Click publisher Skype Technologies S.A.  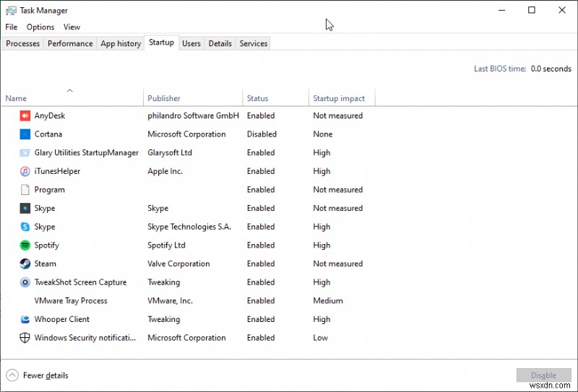(x=189, y=227)
